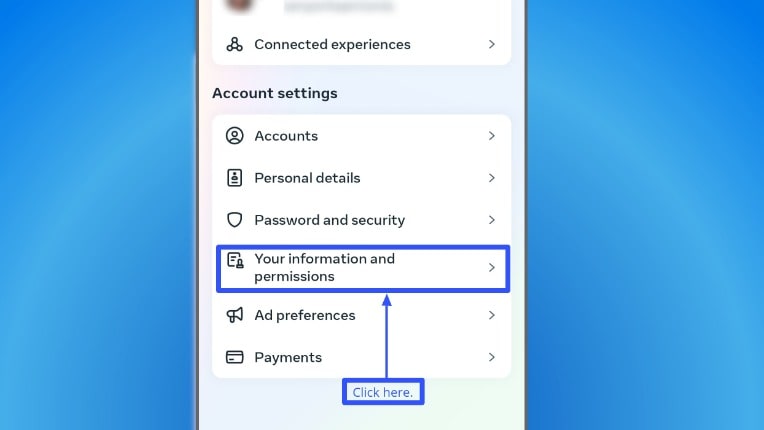Viewport: 764px width, 430px height.
Task: Select the Personal details text entry
Action: click(307, 178)
